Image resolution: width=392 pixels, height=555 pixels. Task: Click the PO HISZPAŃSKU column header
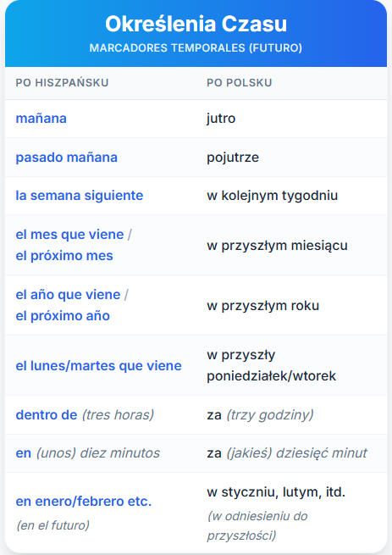pyautogui.click(x=62, y=82)
